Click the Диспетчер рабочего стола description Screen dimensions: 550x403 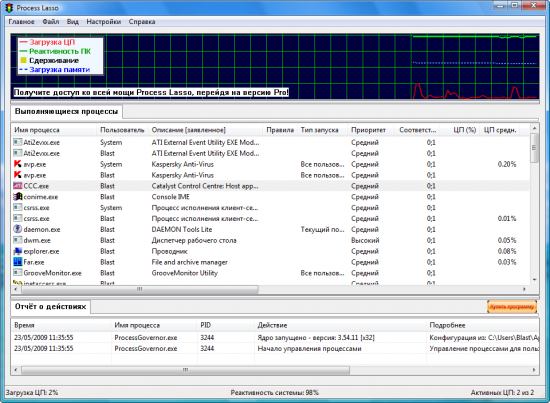point(194,240)
